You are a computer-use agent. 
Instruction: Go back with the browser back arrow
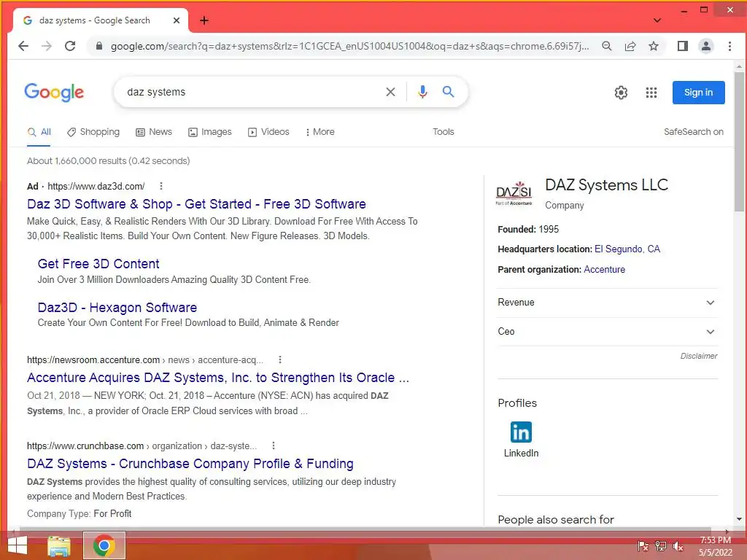[23, 46]
